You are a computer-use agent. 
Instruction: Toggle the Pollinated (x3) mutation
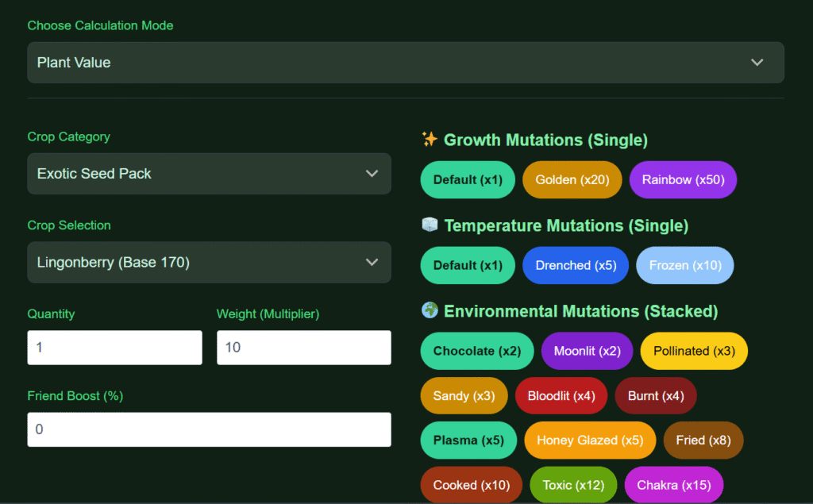[x=693, y=351]
